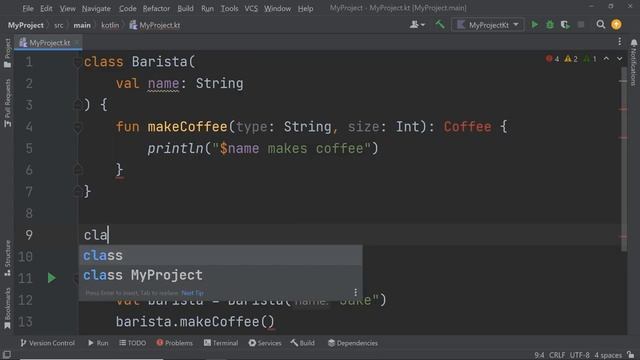Open editor tabs more options menu

(x=620, y=42)
